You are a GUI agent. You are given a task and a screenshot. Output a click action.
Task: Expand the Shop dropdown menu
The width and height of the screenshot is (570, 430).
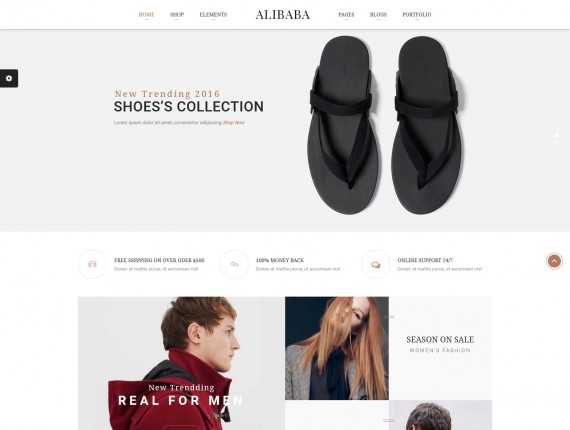177,15
